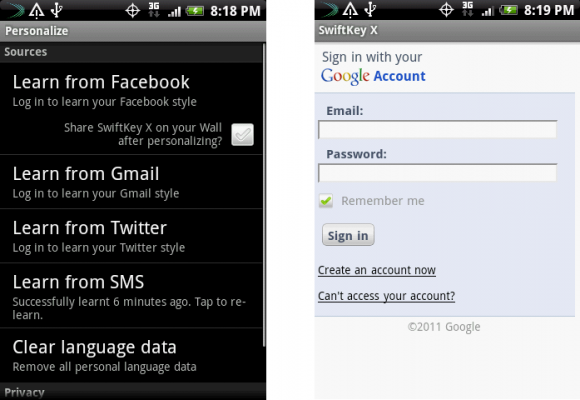The width and height of the screenshot is (580, 400).
Task: Tap the USB icon in right status bar
Action: [x=370, y=9]
